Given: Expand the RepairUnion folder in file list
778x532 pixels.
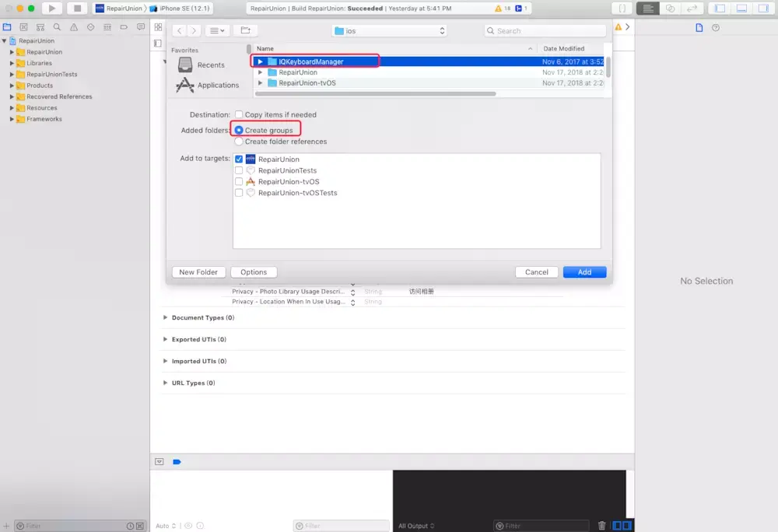Looking at the screenshot, I should [x=260, y=72].
